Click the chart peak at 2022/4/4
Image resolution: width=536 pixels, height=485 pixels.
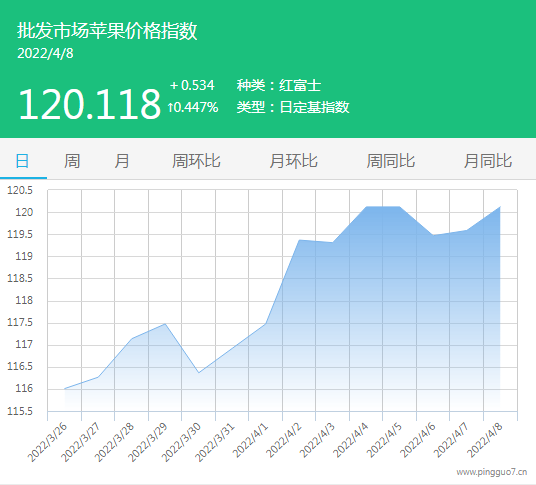(x=366, y=207)
